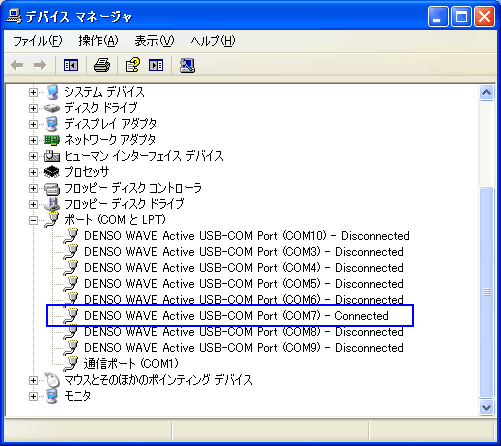Open the ファイル(F) menu

38,41
